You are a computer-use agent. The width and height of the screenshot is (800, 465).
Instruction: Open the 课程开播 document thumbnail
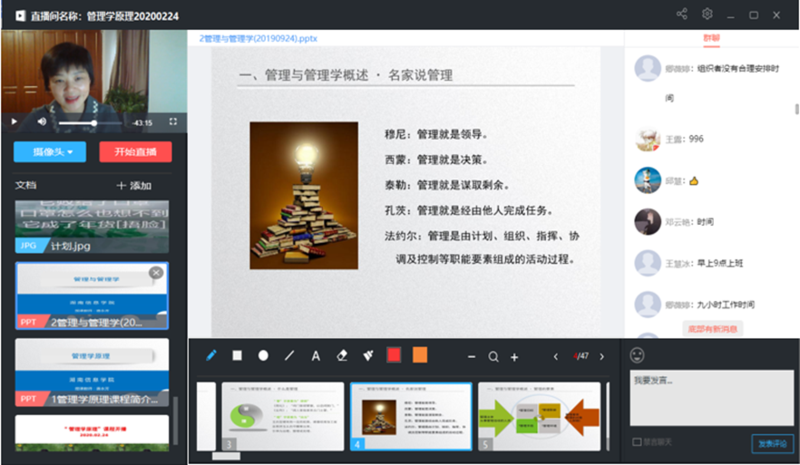(92, 433)
